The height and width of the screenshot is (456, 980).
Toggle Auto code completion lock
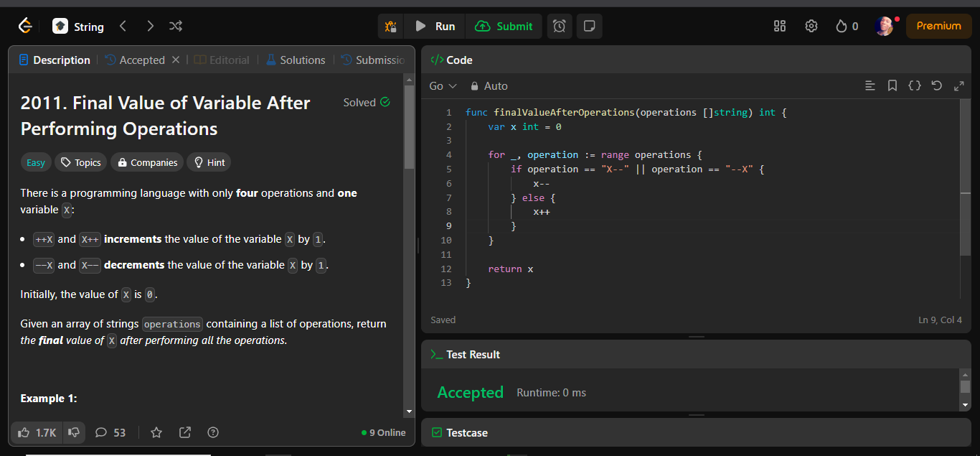pyautogui.click(x=489, y=85)
